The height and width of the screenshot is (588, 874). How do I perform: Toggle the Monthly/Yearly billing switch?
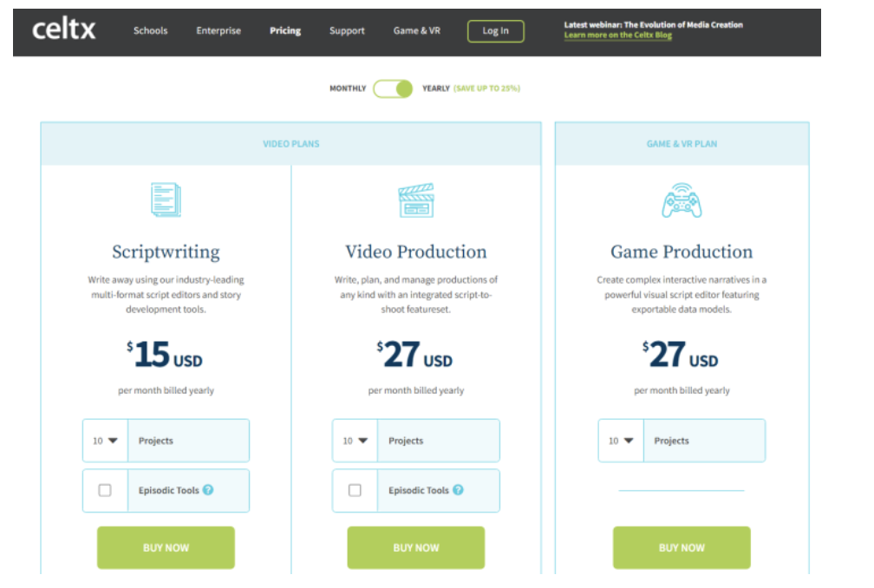[x=393, y=88]
